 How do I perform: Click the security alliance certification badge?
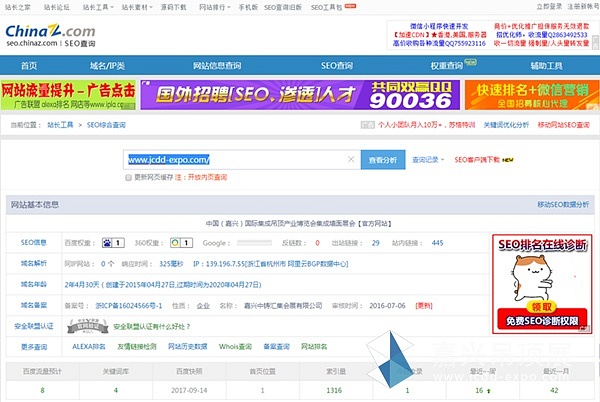(88, 326)
